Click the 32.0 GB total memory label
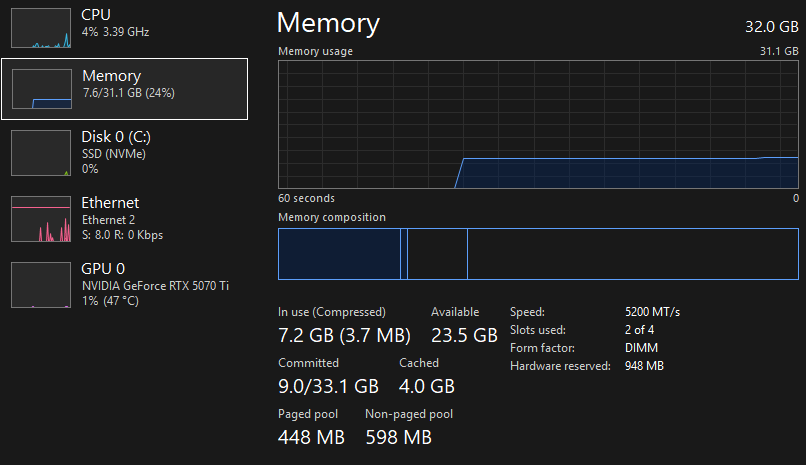This screenshot has height=465, width=806. point(772,26)
